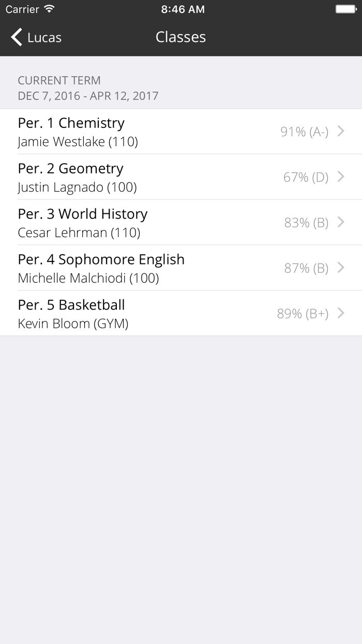This screenshot has height=644, width=362.
Task: Tap the chevron next to Per. 2 Geometry
Action: [341, 177]
